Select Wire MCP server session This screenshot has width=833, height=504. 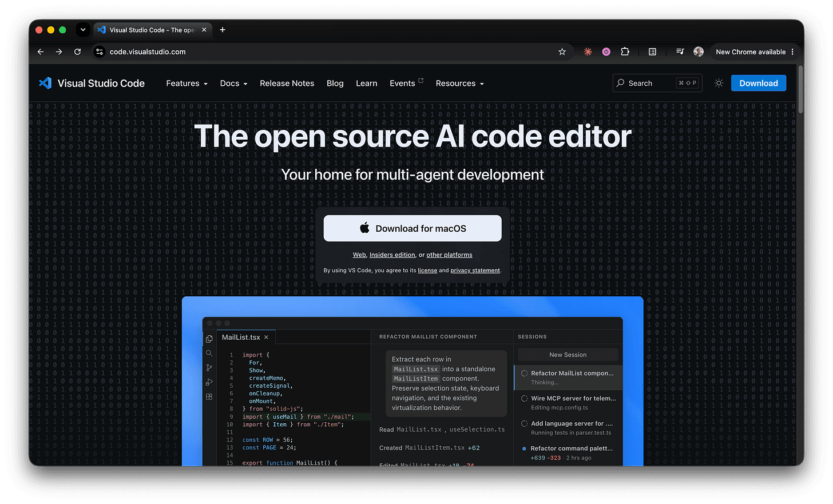pyautogui.click(x=569, y=403)
